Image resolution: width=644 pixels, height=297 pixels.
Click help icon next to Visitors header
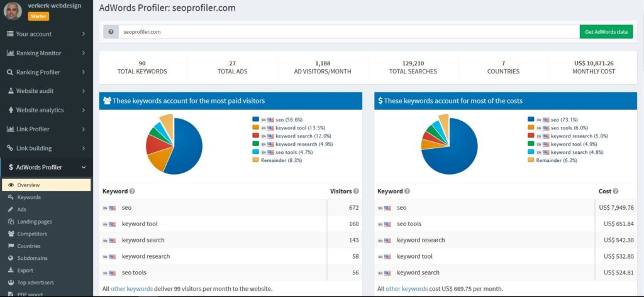pyautogui.click(x=356, y=191)
